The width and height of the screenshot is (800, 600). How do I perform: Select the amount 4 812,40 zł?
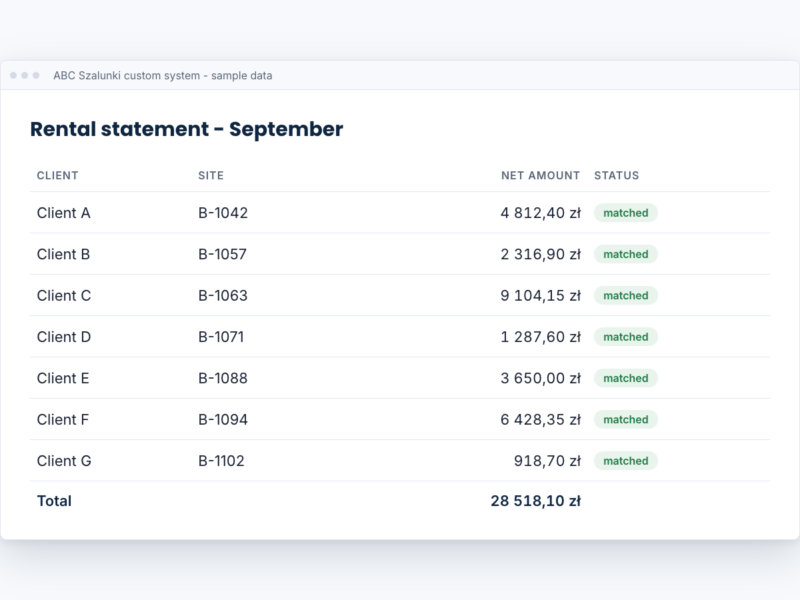point(540,213)
